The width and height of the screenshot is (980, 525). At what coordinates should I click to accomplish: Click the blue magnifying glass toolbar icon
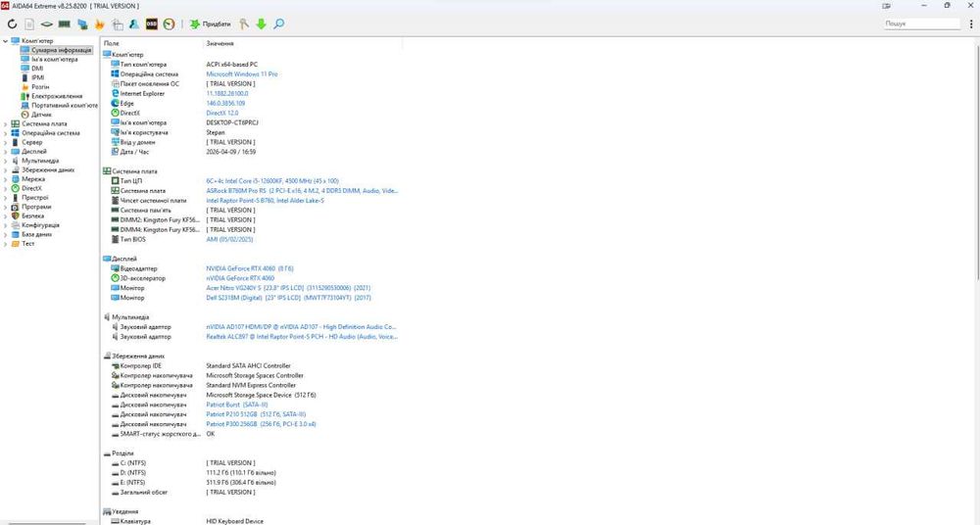coord(278,24)
